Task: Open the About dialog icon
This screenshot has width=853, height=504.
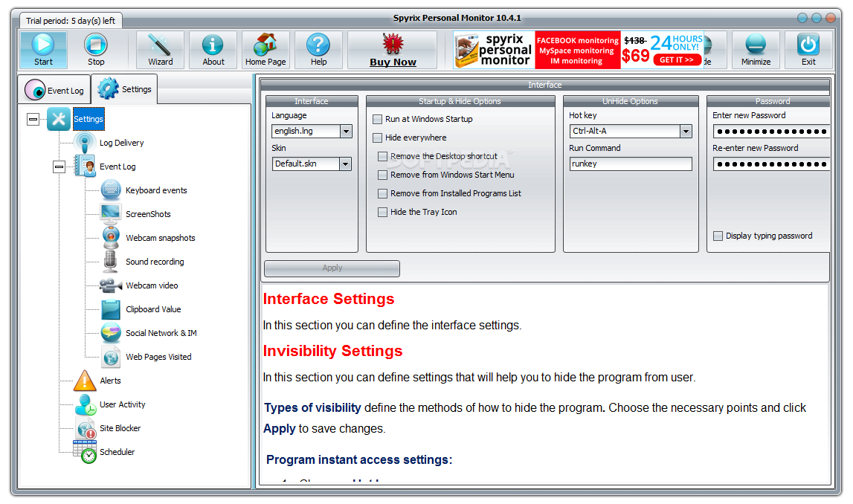Action: [213, 45]
